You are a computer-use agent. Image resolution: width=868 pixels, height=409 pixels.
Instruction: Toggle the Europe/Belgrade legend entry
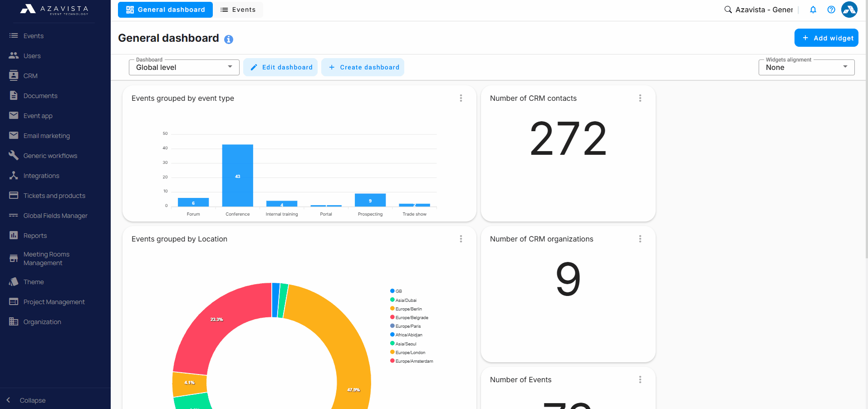click(409, 317)
